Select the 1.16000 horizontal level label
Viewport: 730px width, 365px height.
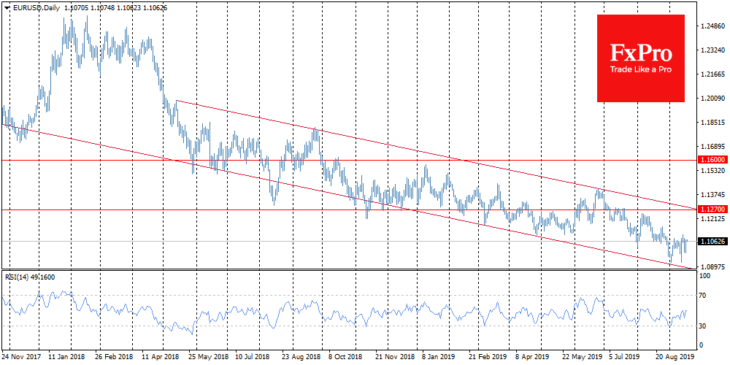[711, 160]
